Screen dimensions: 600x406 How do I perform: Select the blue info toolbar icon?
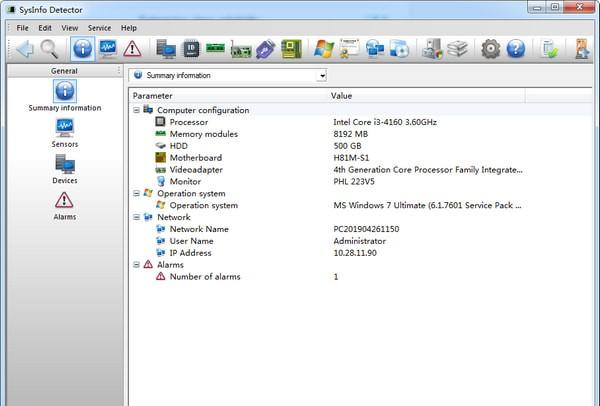(x=82, y=49)
